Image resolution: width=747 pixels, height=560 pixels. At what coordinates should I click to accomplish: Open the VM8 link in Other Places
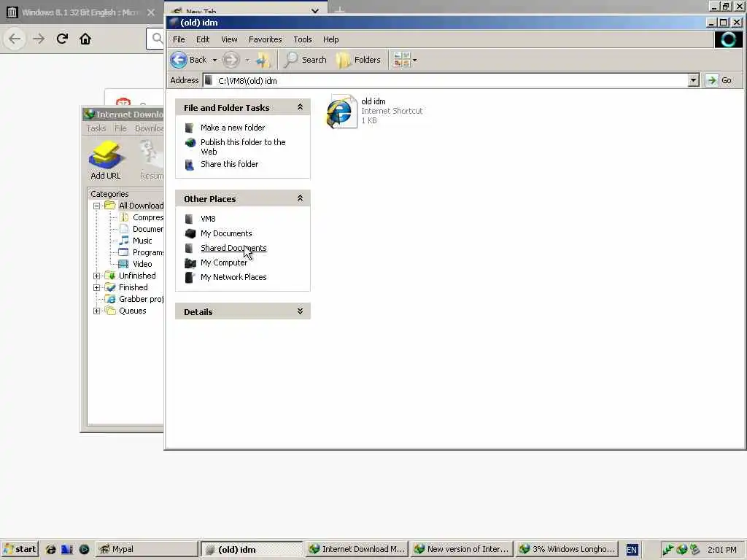pyautogui.click(x=208, y=219)
